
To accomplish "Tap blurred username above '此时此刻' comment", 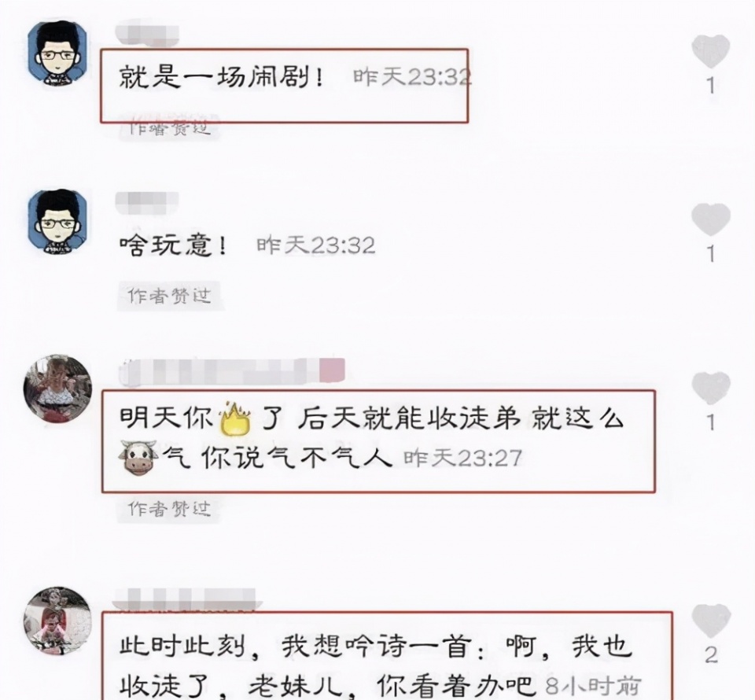I will click(185, 600).
